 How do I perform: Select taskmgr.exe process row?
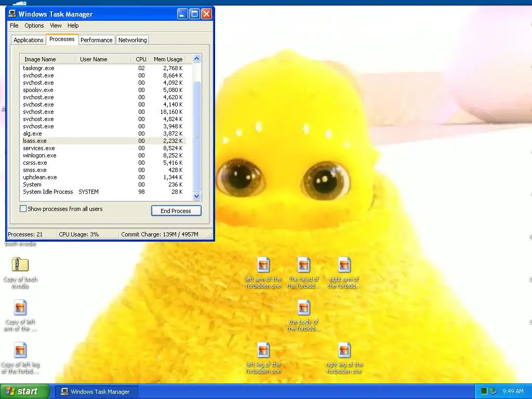tap(103, 68)
